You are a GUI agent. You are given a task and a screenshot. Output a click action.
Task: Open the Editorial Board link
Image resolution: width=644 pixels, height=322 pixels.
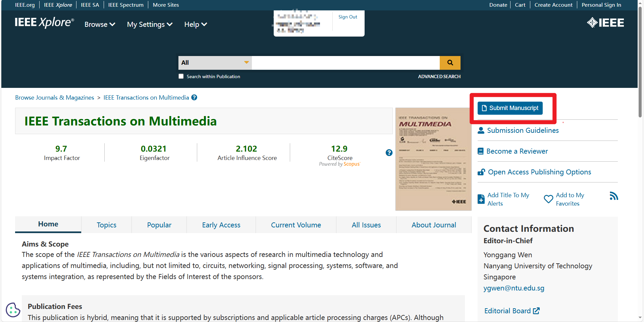tap(507, 311)
